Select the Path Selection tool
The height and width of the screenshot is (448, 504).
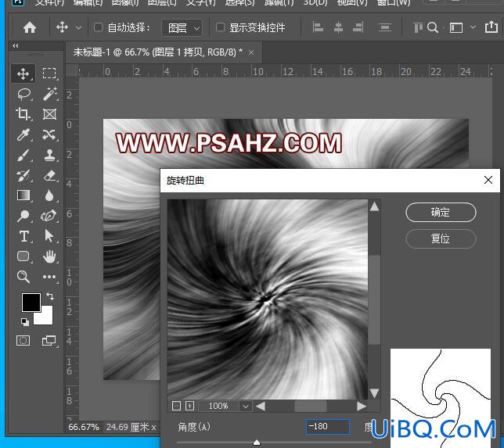(49, 235)
